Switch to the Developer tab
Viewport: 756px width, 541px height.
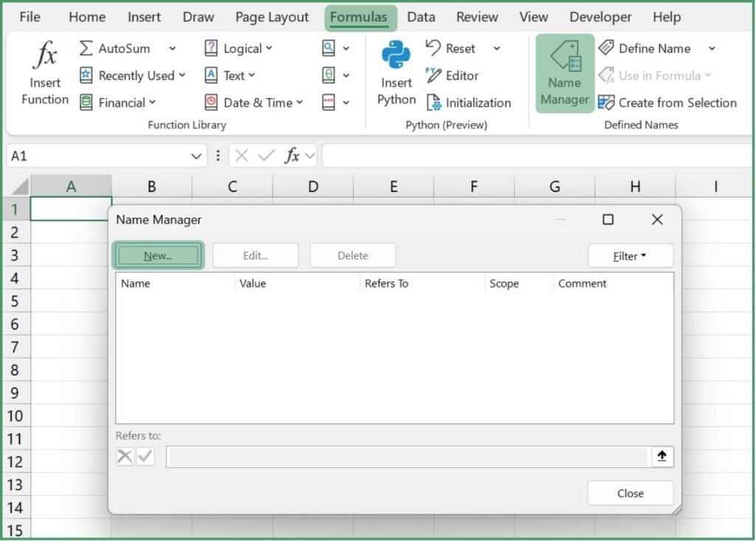pyautogui.click(x=600, y=17)
